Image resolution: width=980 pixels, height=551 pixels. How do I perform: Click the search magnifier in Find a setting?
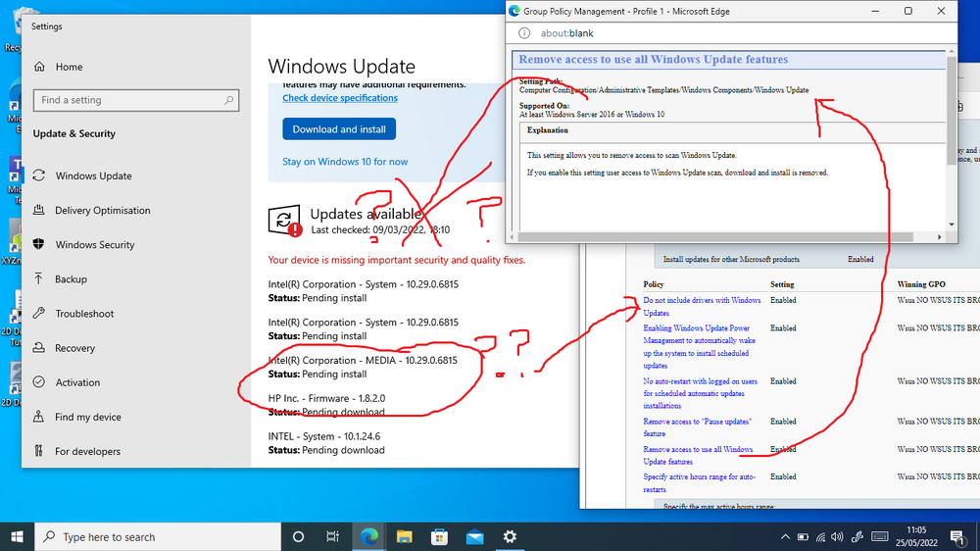[228, 100]
